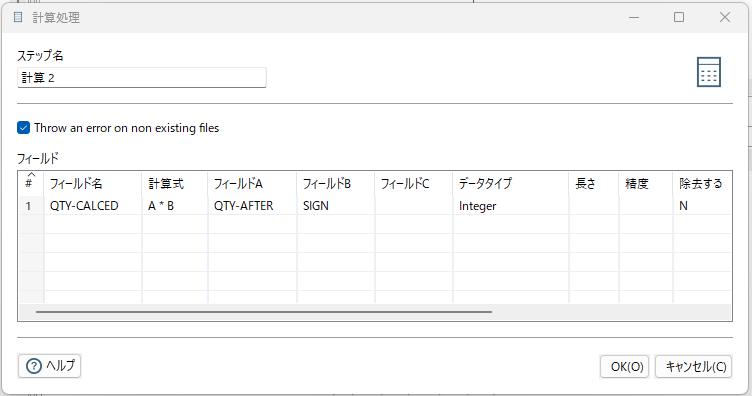Image resolution: width=752 pixels, height=396 pixels.
Task: Click the 計算式 column header
Action: pos(175,183)
